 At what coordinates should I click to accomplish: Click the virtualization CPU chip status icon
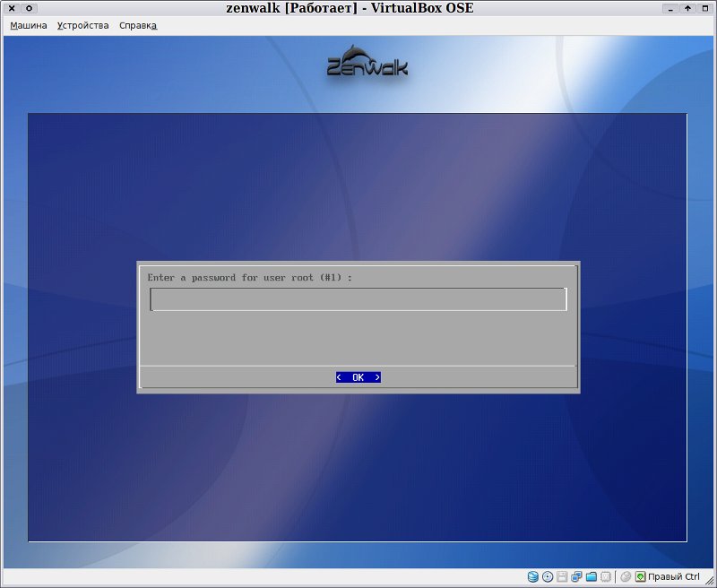click(606, 576)
